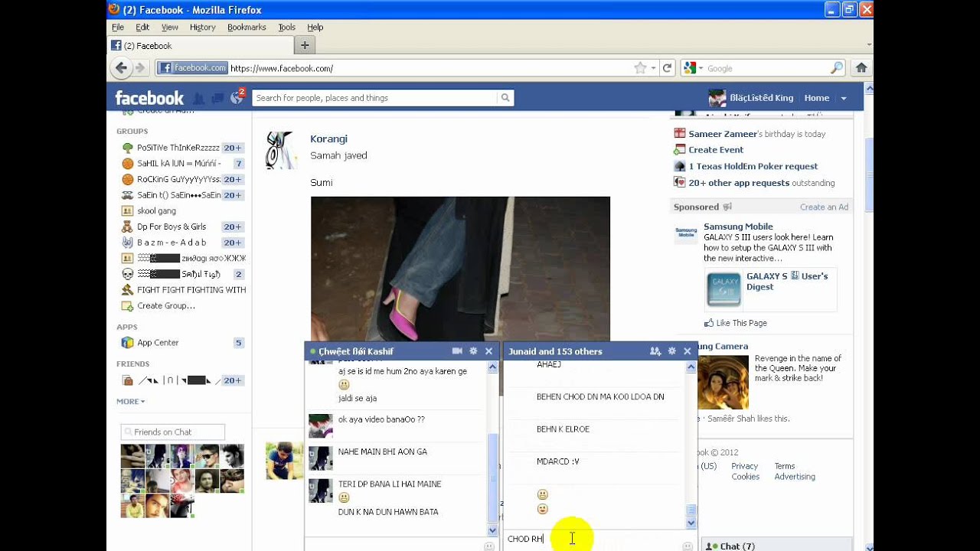Click Like This Page link
980x551 pixels.
741,323
